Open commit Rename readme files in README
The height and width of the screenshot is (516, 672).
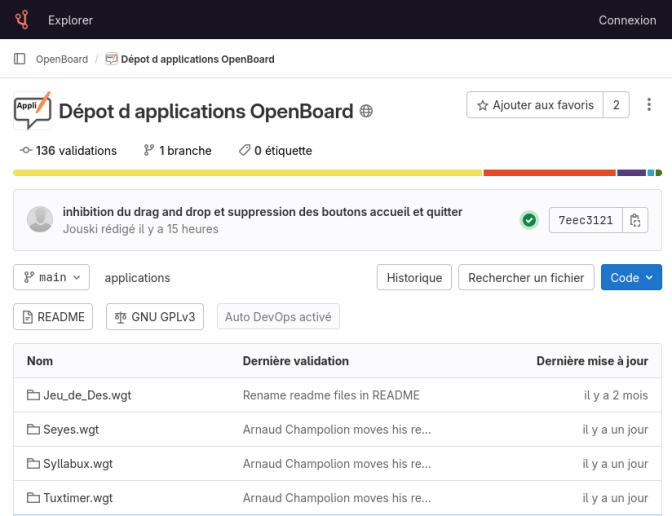pos(331,395)
